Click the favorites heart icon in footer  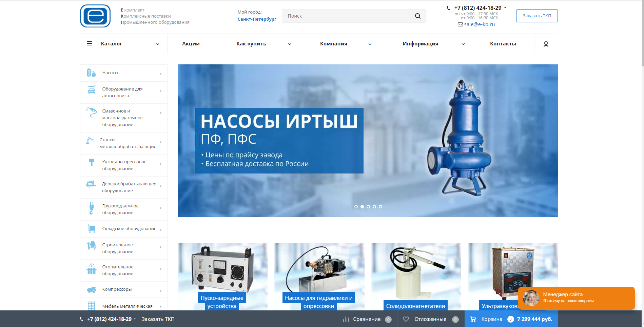point(406,319)
